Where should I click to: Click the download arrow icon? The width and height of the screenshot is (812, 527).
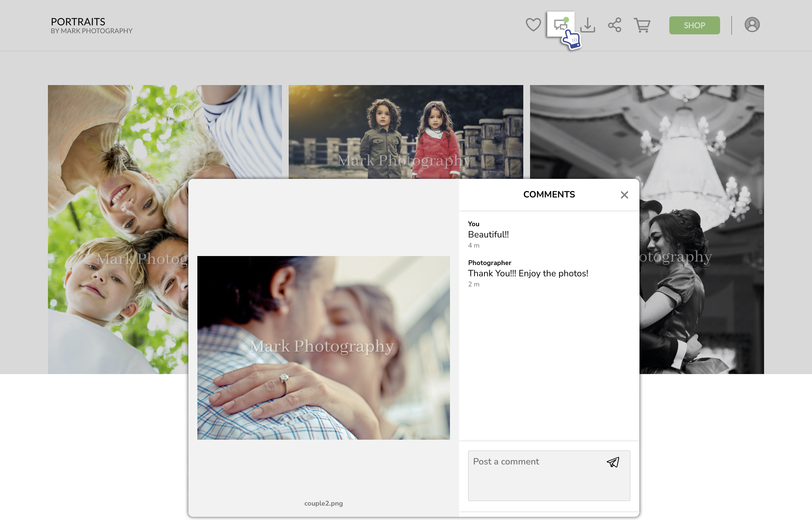coord(588,25)
